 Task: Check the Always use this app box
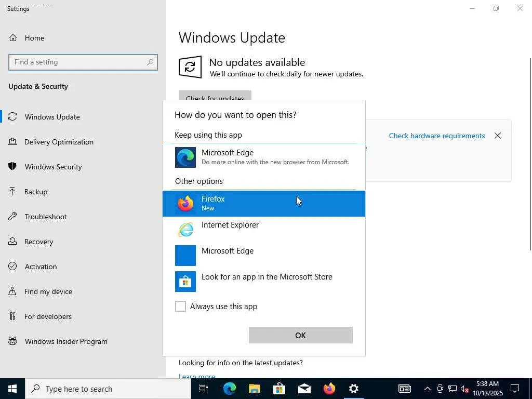[x=180, y=307]
